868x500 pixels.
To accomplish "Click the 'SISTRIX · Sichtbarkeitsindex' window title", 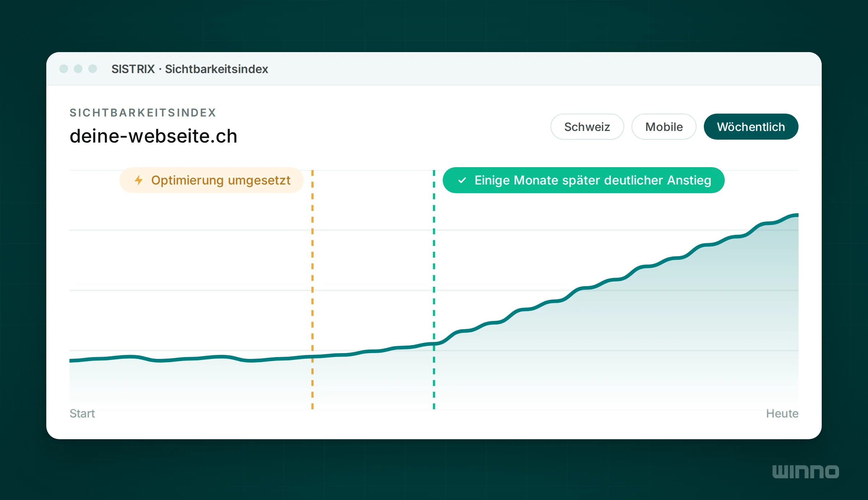I will pyautogui.click(x=190, y=69).
